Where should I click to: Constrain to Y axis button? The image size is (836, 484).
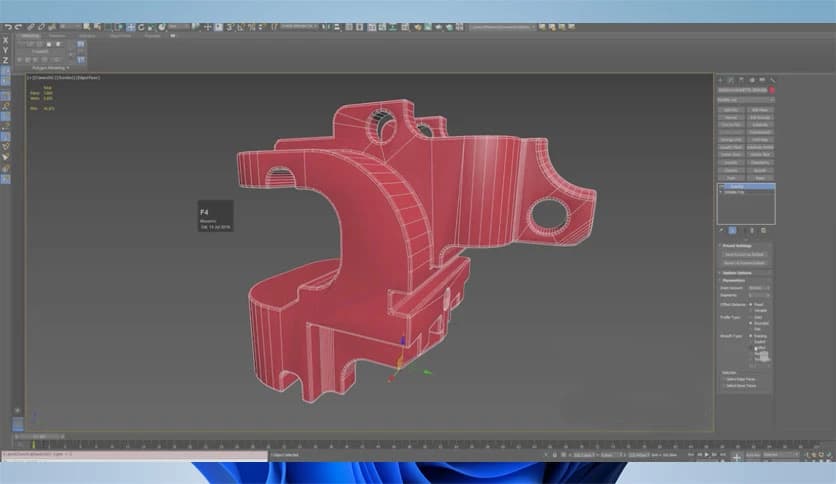point(5,50)
